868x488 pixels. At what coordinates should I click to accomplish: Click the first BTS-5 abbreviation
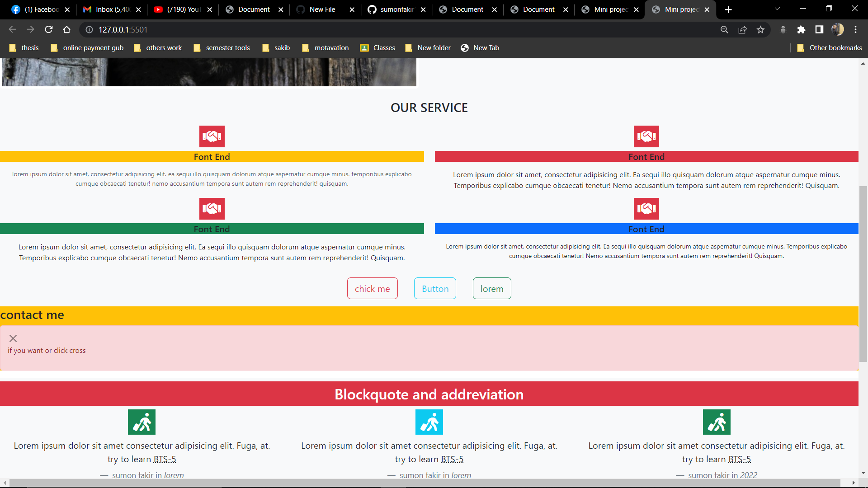[165, 459]
